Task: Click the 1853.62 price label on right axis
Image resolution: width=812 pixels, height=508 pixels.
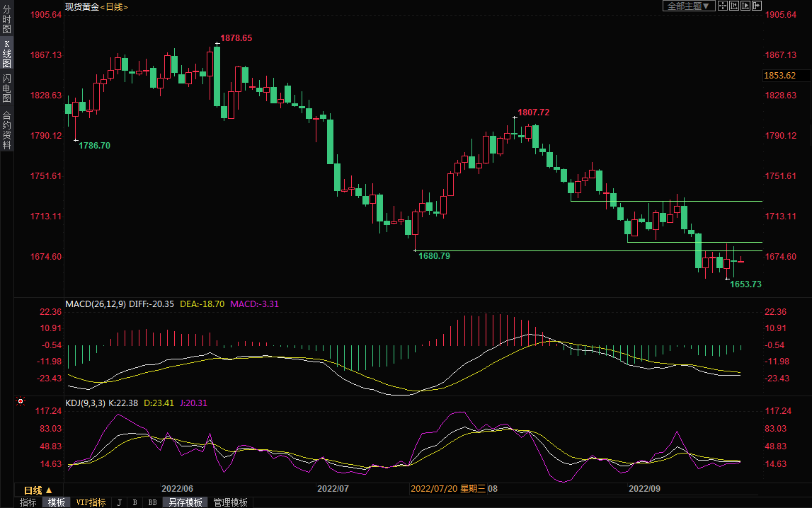Action: [x=780, y=76]
